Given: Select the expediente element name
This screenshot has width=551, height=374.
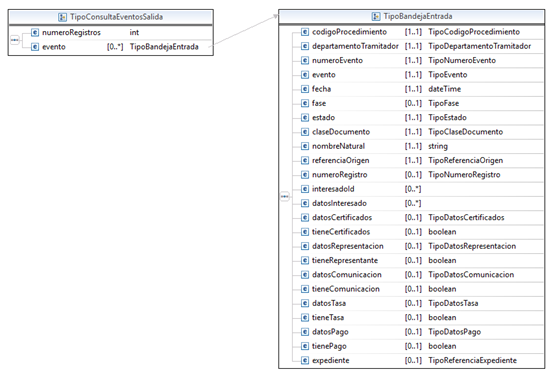Looking at the screenshot, I should pos(331,360).
